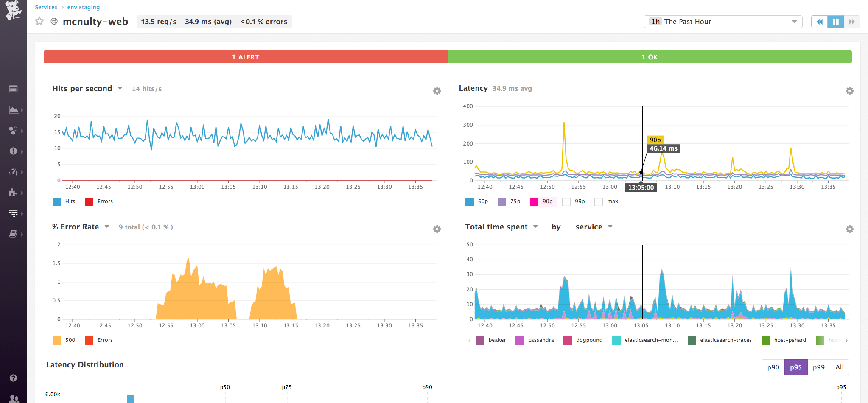This screenshot has height=403, width=868.
Task: Switch Latency Distribution to the p99 tab
Action: (818, 367)
